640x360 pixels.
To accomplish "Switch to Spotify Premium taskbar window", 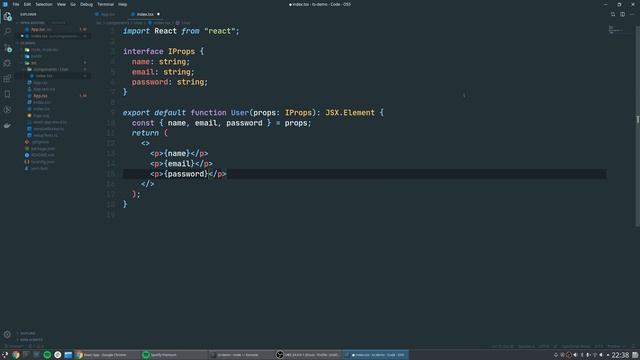I will point(173,355).
